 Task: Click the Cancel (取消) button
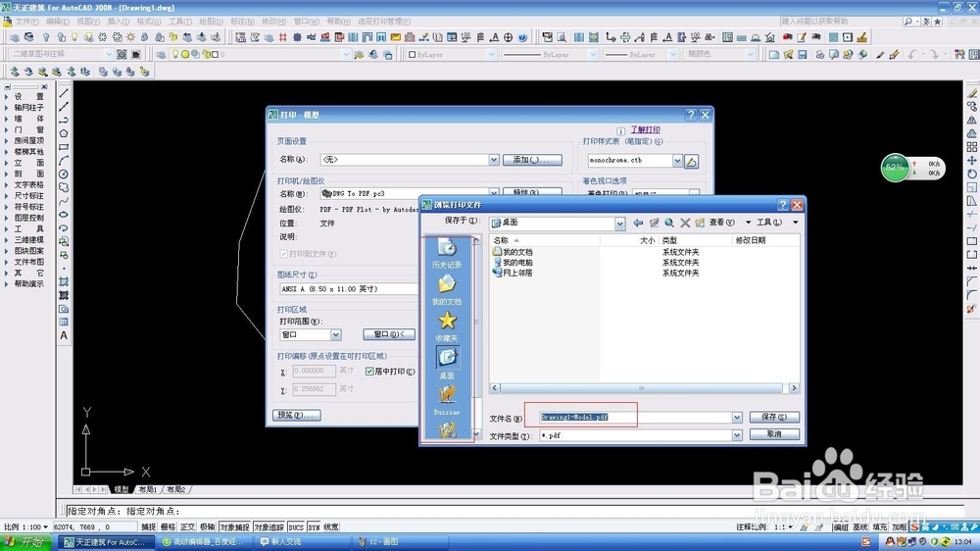[x=774, y=434]
